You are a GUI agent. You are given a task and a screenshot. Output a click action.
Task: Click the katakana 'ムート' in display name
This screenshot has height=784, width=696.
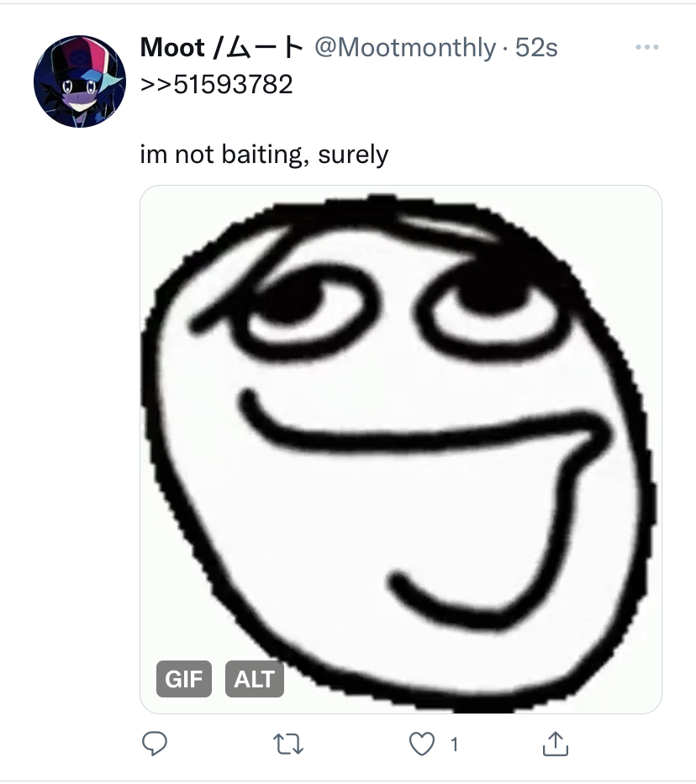(x=265, y=48)
